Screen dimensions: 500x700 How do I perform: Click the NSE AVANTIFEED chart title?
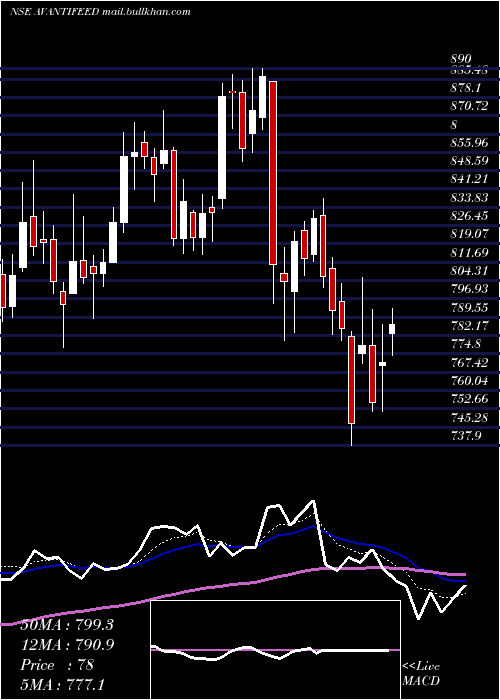[101, 11]
